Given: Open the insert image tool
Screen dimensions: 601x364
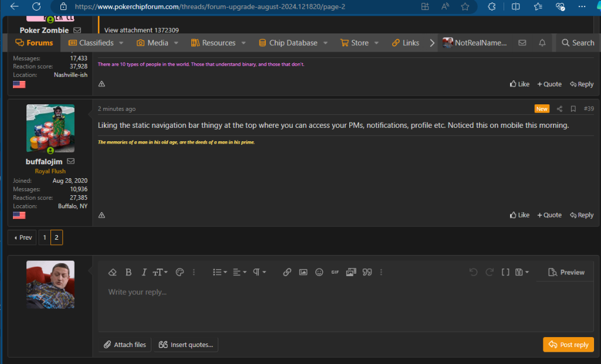Looking at the screenshot, I should pyautogui.click(x=303, y=272).
